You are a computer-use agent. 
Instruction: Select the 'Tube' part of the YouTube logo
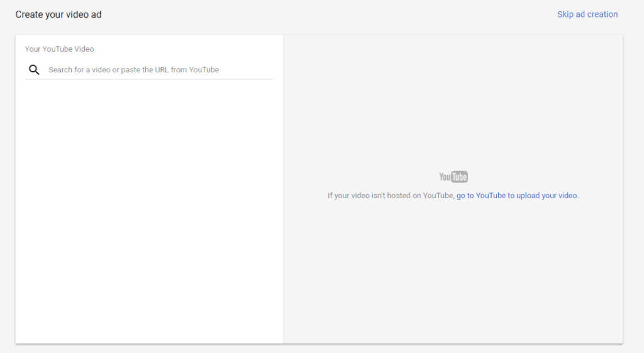pos(460,177)
